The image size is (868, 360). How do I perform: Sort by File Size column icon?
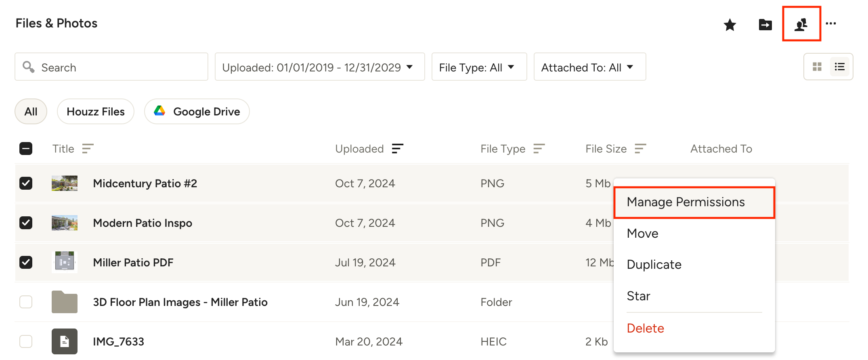coord(640,149)
